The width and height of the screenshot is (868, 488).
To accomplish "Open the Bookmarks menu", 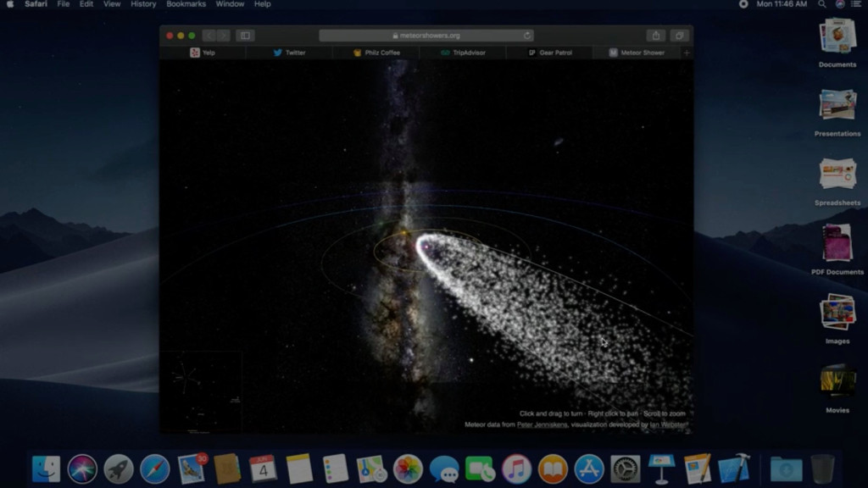I will click(186, 4).
